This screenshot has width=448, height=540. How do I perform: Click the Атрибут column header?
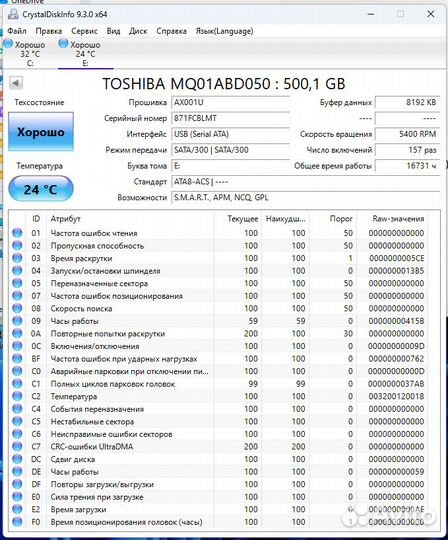(x=130, y=219)
